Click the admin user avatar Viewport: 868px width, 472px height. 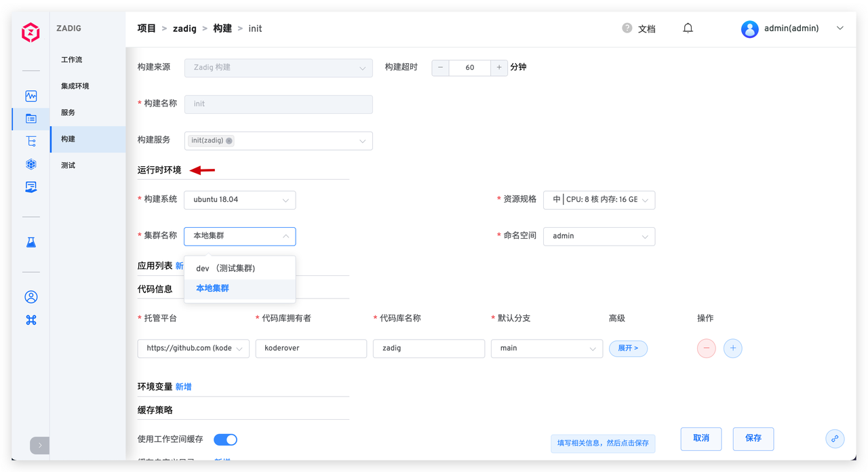tap(750, 28)
